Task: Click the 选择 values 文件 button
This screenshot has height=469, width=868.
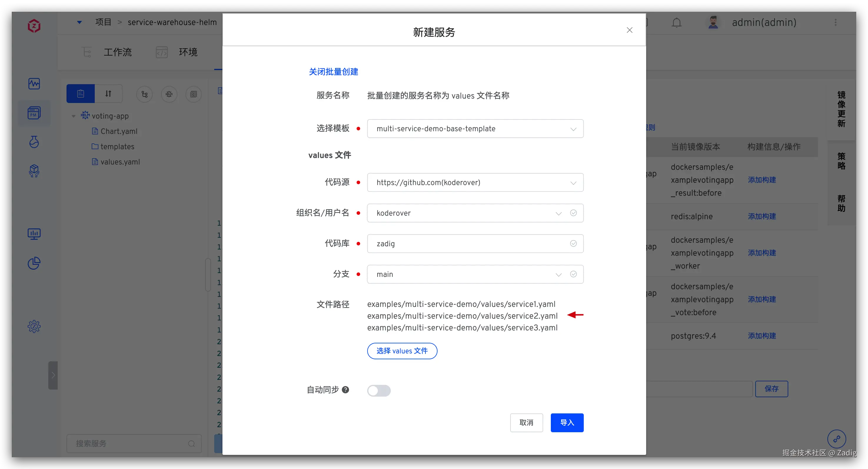Action: tap(402, 351)
